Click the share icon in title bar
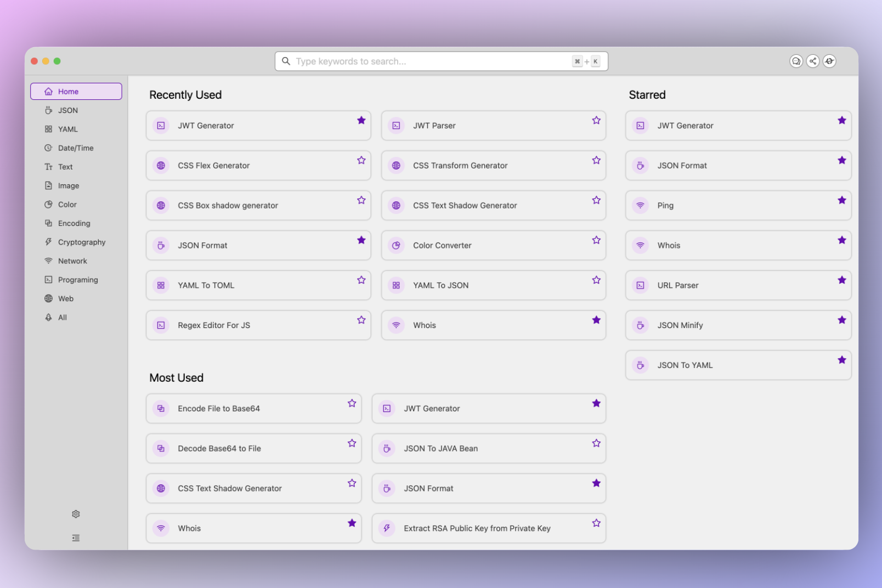Image resolution: width=882 pixels, height=588 pixels. [813, 61]
